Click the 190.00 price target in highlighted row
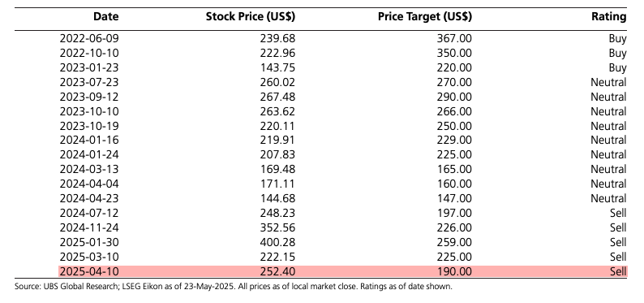The width and height of the screenshot is (644, 303). 454,271
